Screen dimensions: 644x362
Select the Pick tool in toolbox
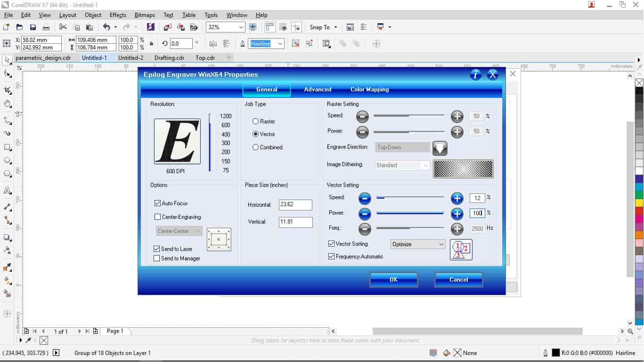[x=7, y=60]
